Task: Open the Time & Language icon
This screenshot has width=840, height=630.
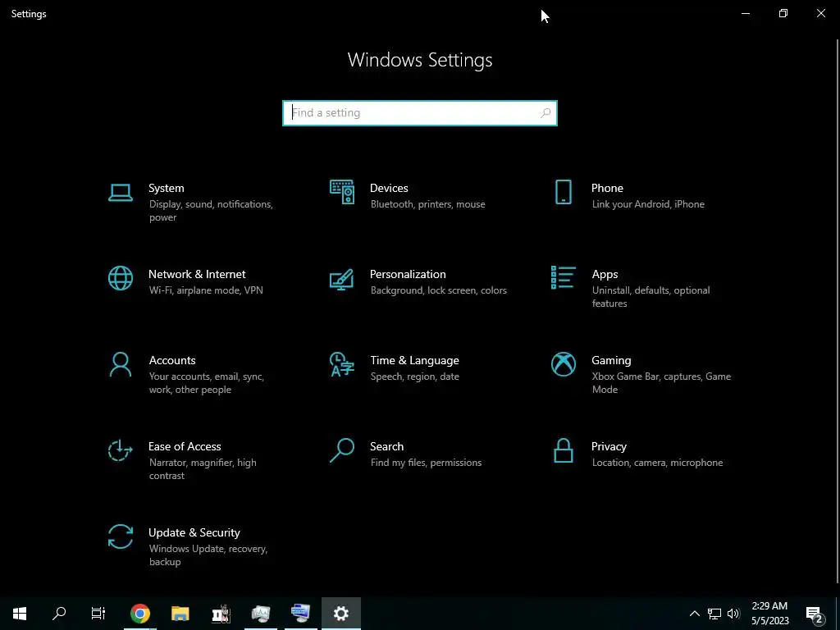Action: (342, 364)
